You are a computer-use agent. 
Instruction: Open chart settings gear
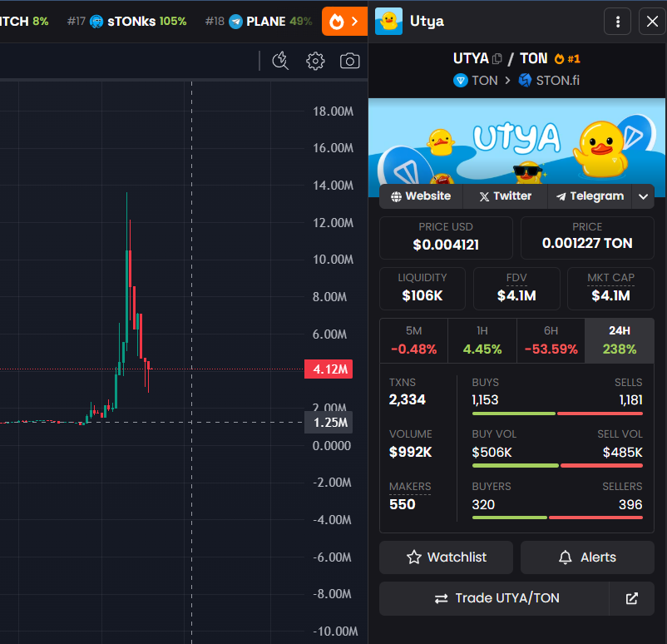[x=315, y=61]
